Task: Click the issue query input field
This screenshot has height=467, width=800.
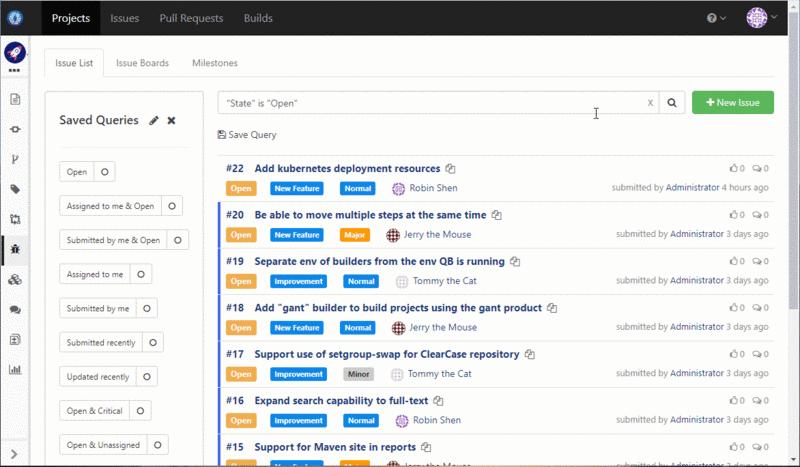Action: (x=430, y=103)
